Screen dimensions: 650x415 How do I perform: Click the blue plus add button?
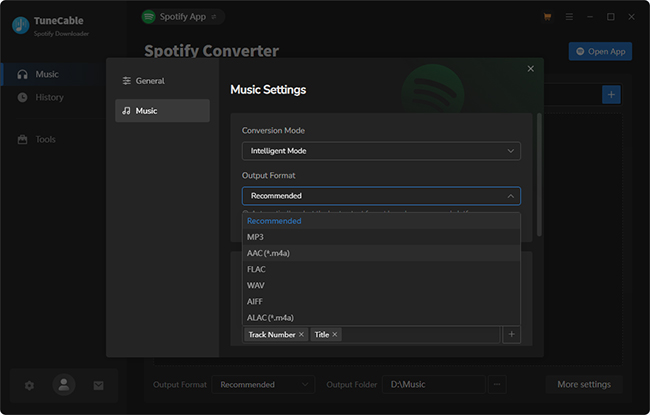(611, 95)
